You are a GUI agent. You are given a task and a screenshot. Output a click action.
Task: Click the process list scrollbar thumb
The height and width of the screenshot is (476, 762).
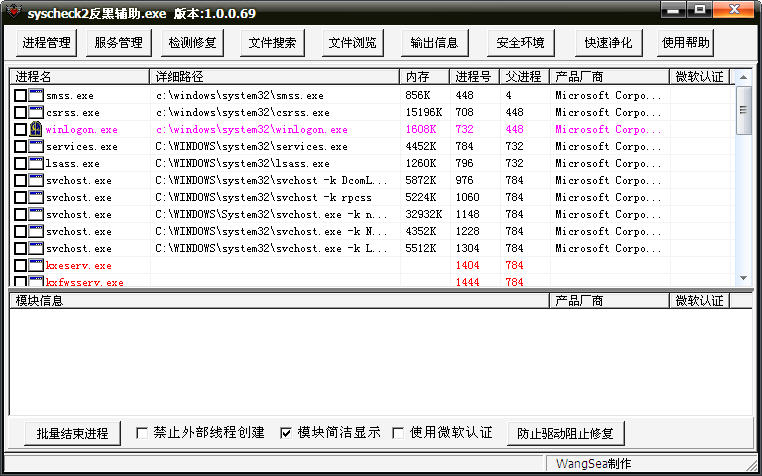(744, 110)
